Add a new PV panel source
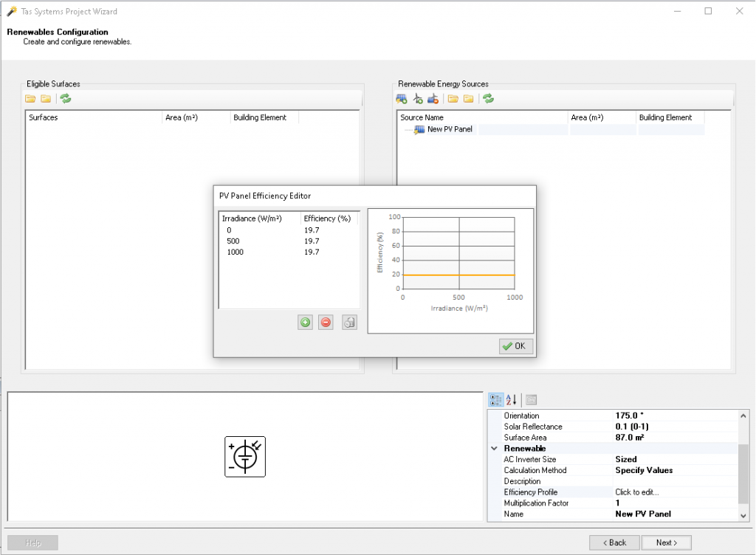Image resolution: width=756 pixels, height=555 pixels. coord(402,99)
